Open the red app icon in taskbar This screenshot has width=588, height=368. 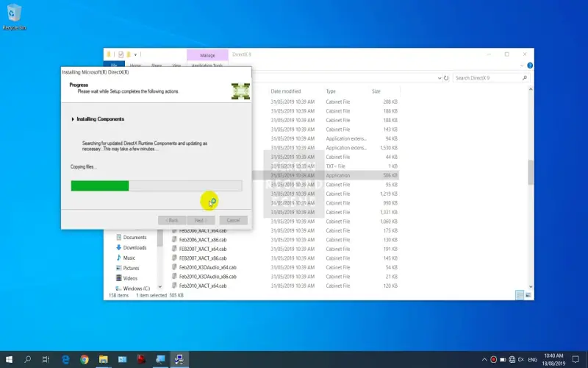pyautogui.click(x=141, y=359)
